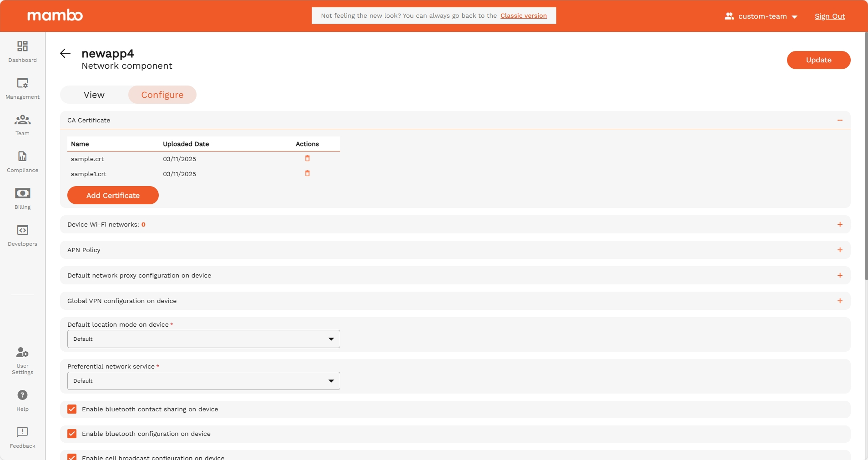Open Preferential network service dropdown
Screen dimensions: 868x460
[x=203, y=381]
